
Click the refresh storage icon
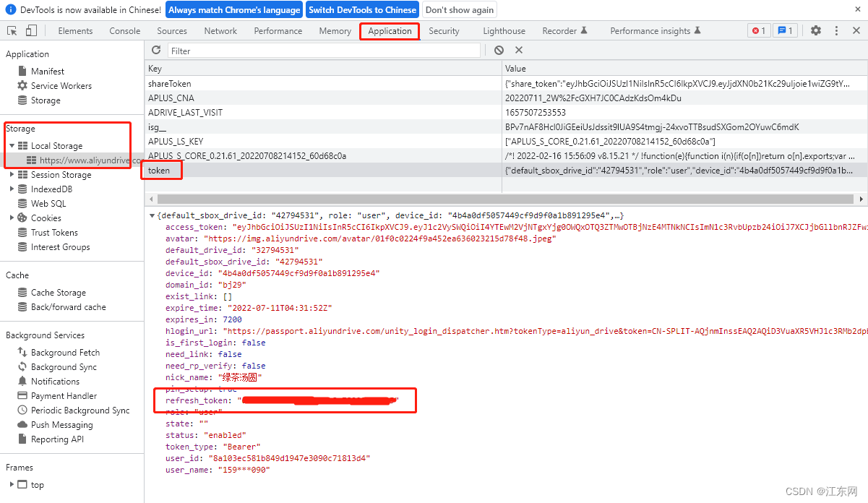pos(156,51)
